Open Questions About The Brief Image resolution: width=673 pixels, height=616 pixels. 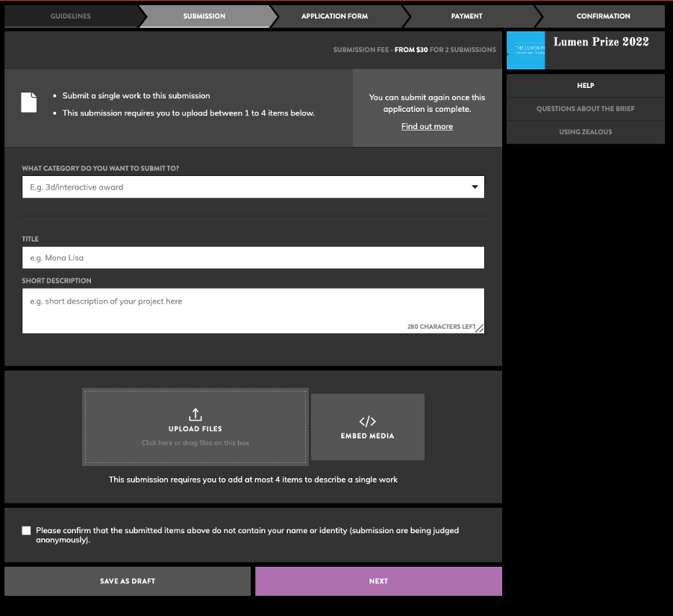click(x=586, y=109)
